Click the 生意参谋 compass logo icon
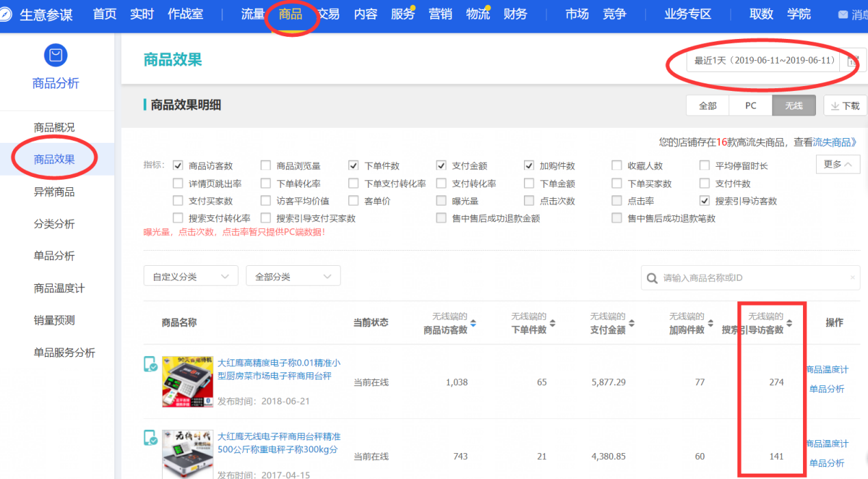This screenshot has height=479, width=868. (6, 14)
